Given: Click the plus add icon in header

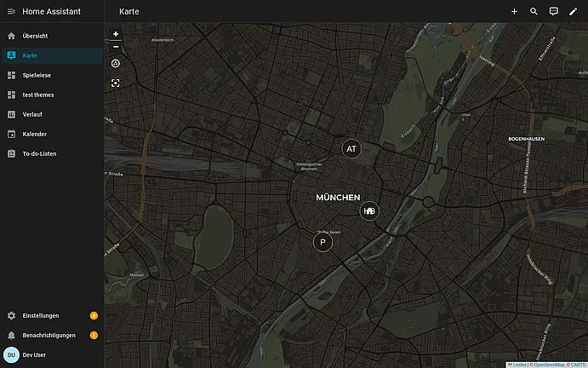Looking at the screenshot, I should [515, 12].
